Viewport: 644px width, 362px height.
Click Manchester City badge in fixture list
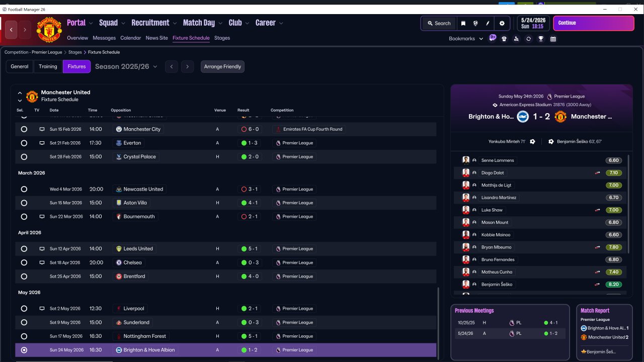coord(119,129)
